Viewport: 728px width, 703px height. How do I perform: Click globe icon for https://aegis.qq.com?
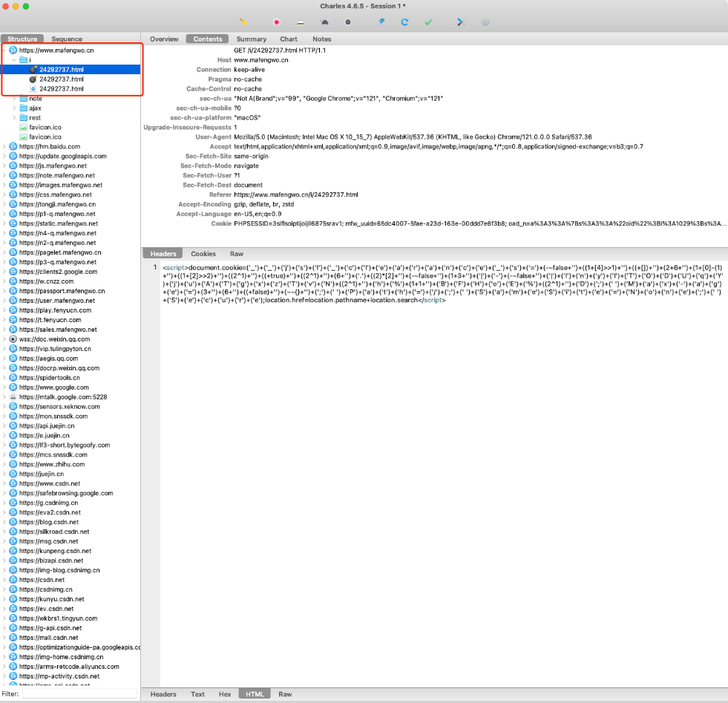(13, 359)
